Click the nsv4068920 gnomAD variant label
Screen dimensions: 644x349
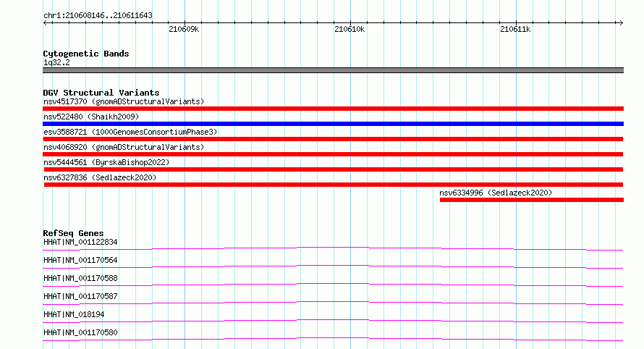tap(124, 147)
